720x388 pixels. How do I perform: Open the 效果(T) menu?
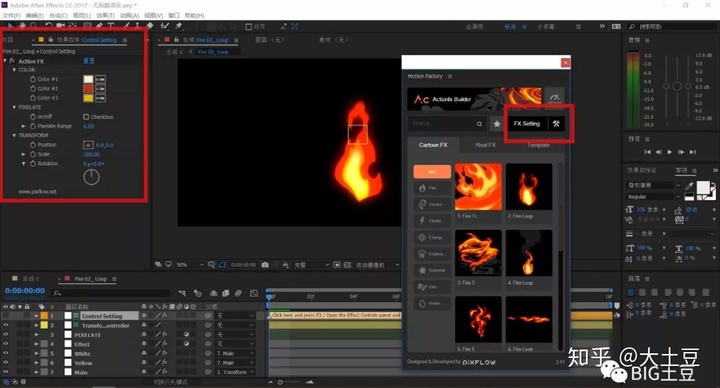(105, 16)
